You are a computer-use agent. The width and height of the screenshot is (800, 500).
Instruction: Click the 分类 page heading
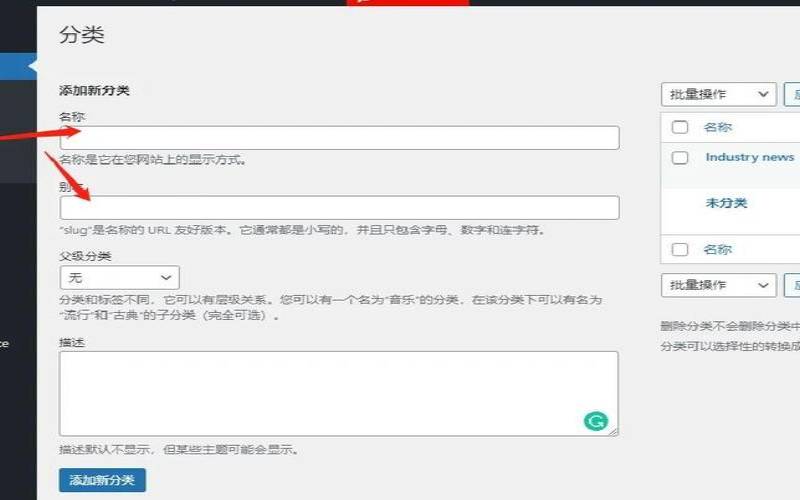82,36
